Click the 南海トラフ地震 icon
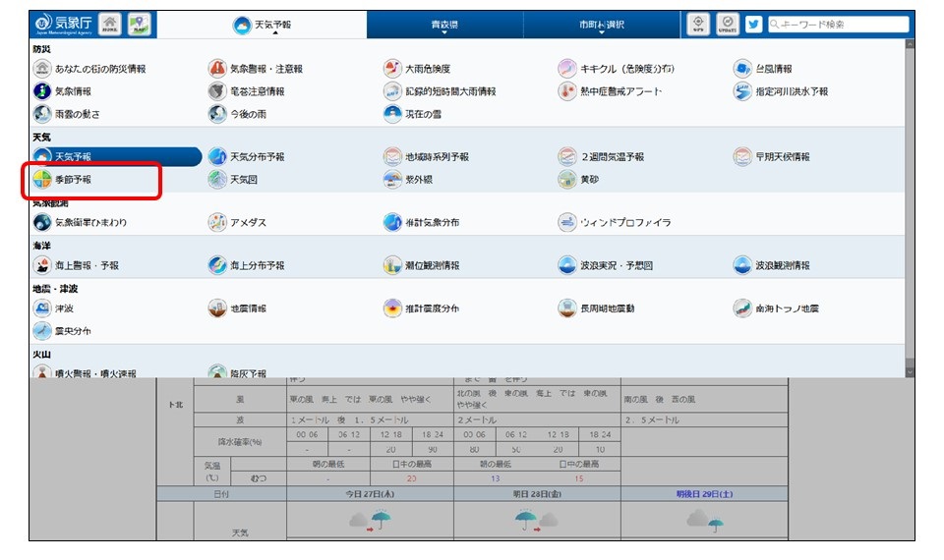The width and height of the screenshot is (944, 560). pyautogui.click(x=742, y=308)
